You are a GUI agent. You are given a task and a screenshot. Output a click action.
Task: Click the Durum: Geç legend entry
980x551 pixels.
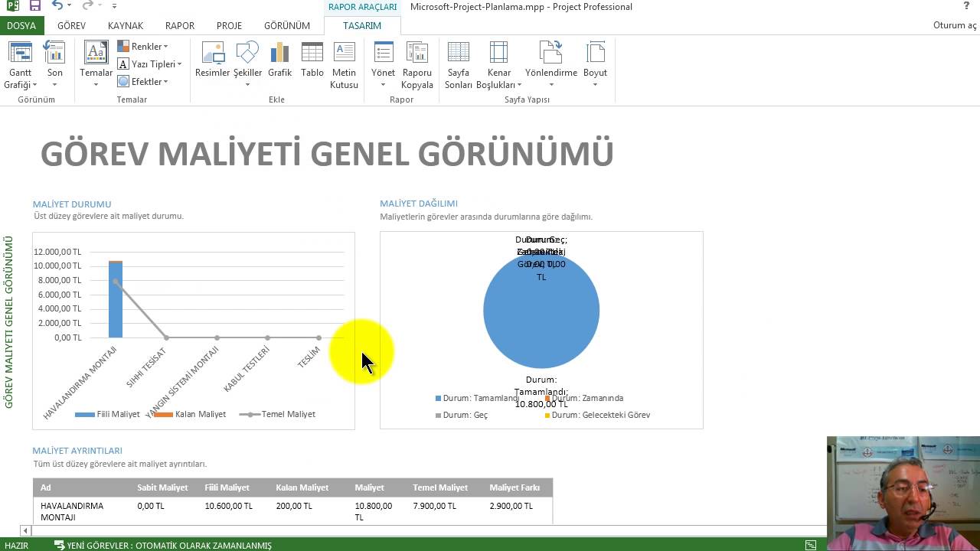[462, 415]
